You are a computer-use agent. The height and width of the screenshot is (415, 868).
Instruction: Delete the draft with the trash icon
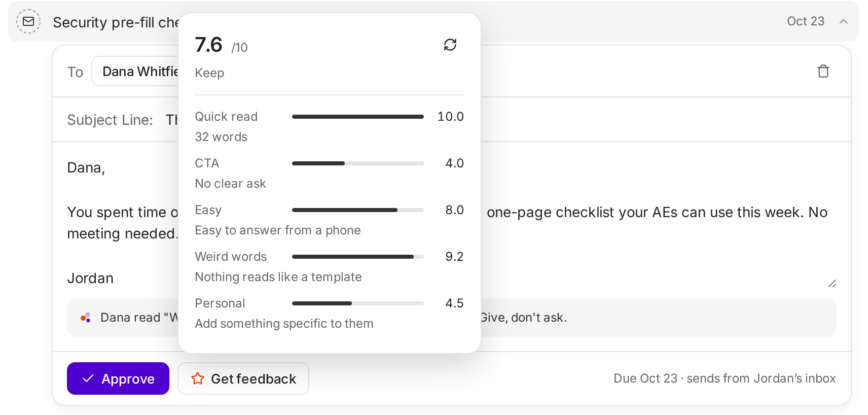823,71
